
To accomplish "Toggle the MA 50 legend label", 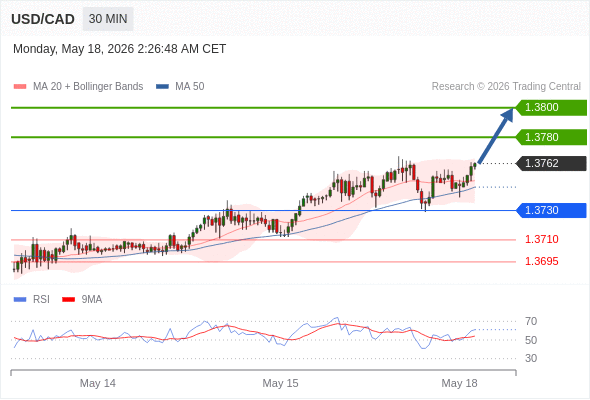I will [x=190, y=87].
